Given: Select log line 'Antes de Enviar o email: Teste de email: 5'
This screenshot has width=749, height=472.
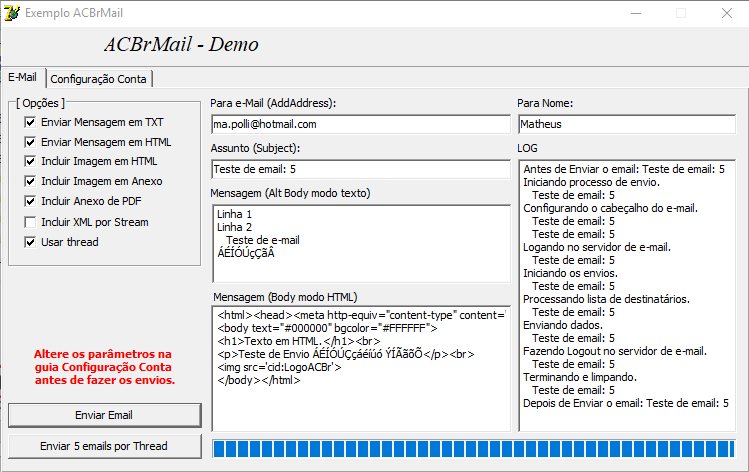Looking at the screenshot, I should pyautogui.click(x=624, y=169).
